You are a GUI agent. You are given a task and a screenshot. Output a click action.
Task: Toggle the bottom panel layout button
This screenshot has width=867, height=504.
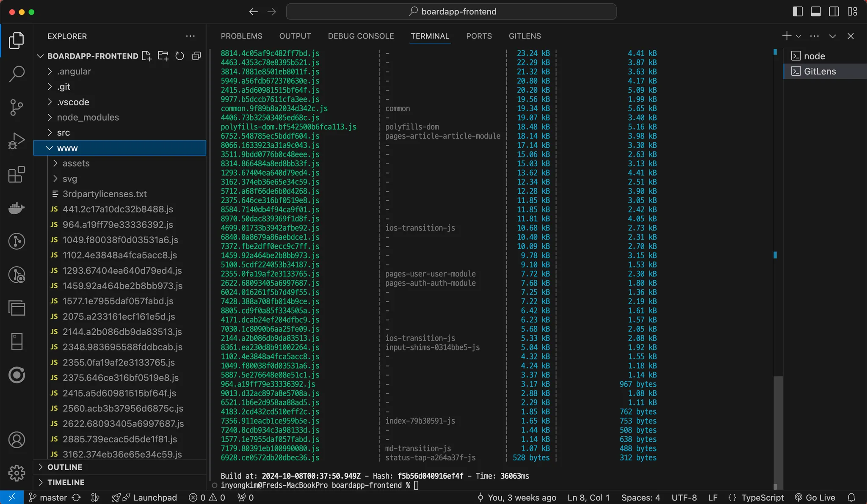click(815, 11)
